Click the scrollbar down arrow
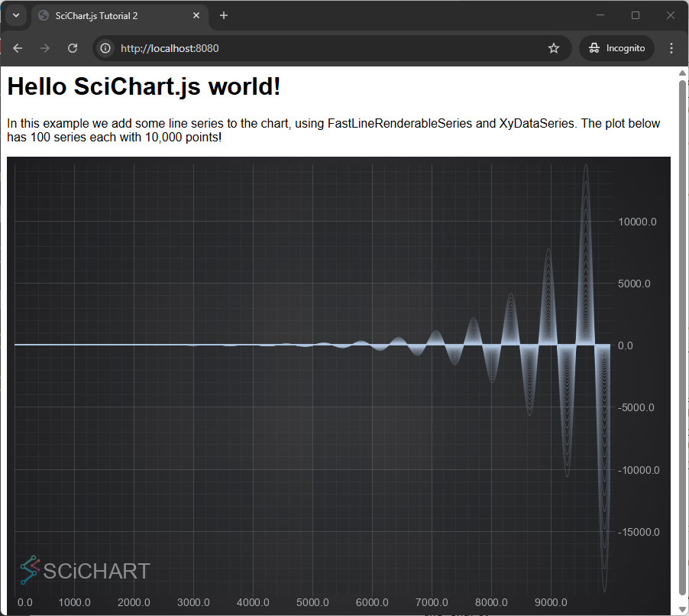Image resolution: width=689 pixels, height=616 pixels. pyautogui.click(x=682, y=610)
